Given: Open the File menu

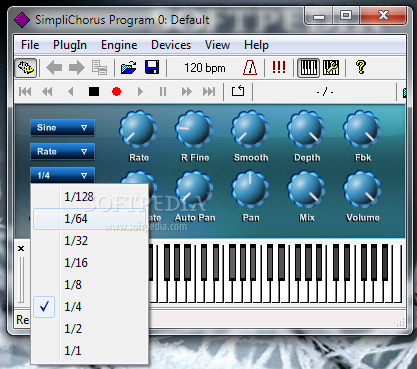Looking at the screenshot, I should pos(30,45).
